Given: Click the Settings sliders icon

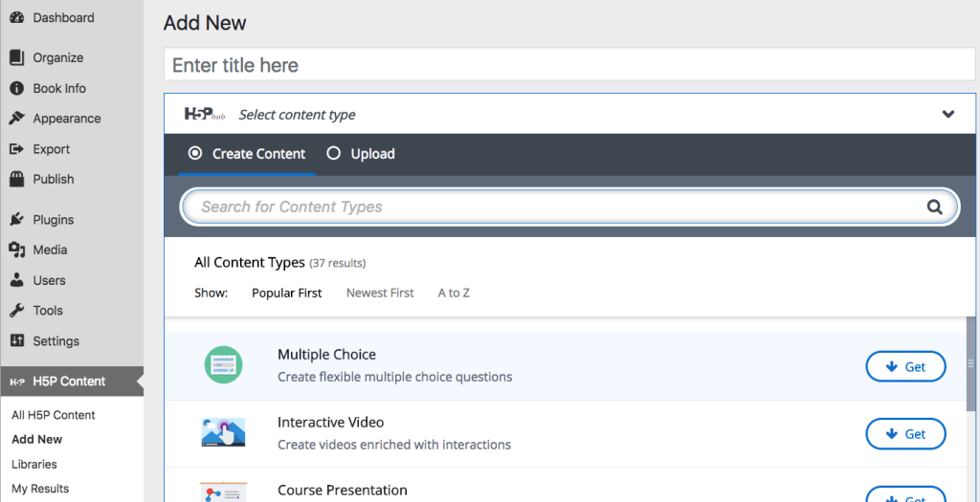Looking at the screenshot, I should coord(17,341).
